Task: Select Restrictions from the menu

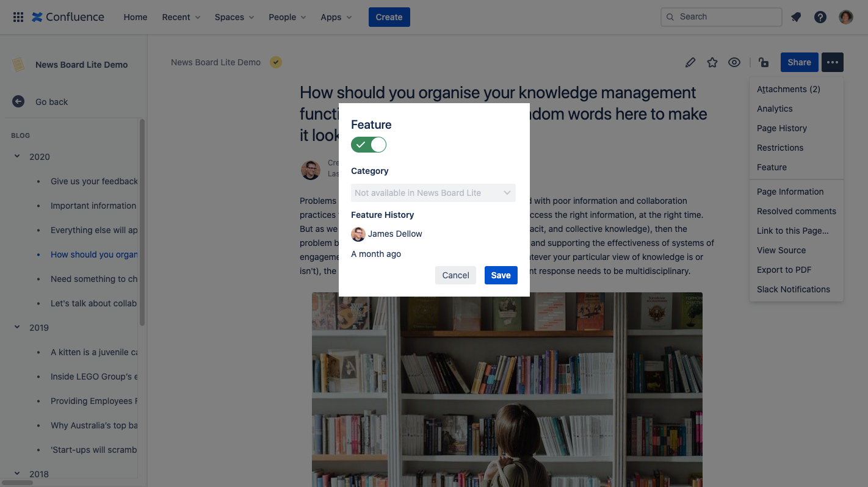Action: point(796,148)
